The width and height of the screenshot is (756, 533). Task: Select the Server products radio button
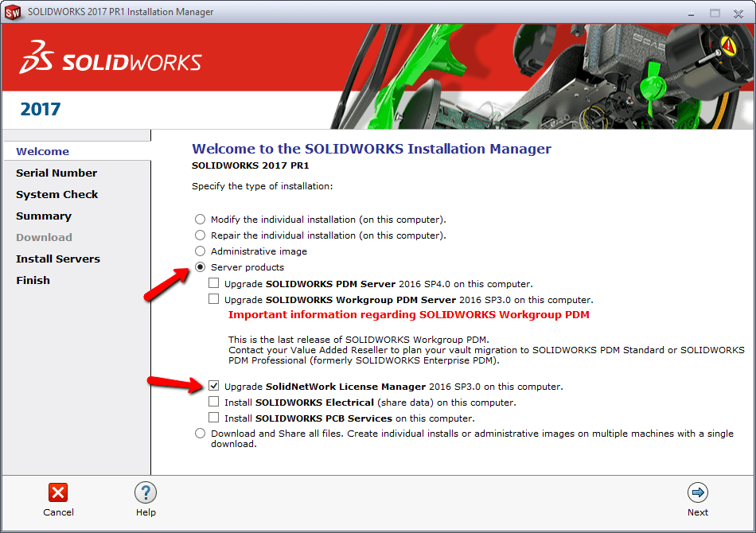coord(200,267)
